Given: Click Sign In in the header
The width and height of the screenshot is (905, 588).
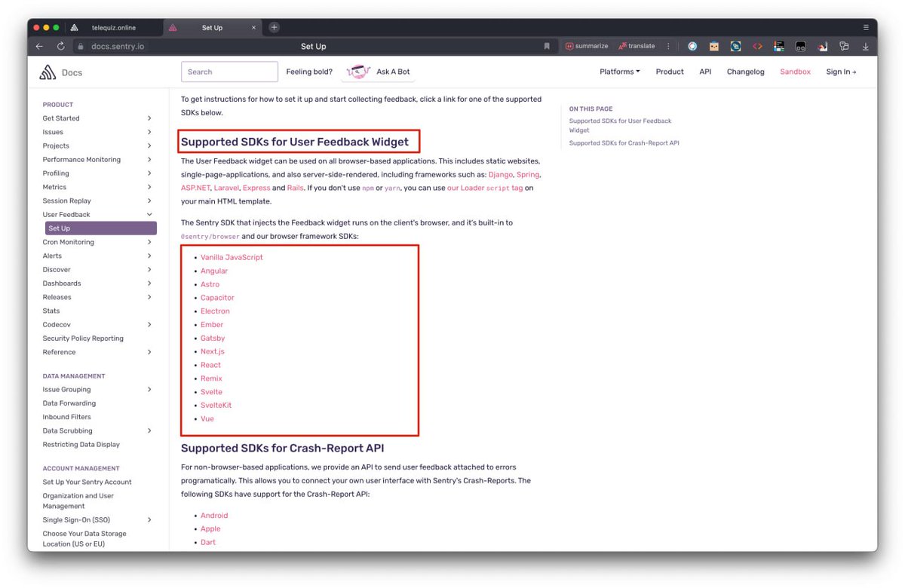Looking at the screenshot, I should [841, 72].
